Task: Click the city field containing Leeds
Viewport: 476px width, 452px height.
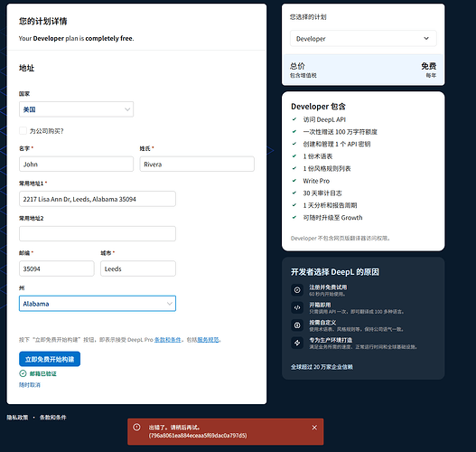Action: pos(138,268)
